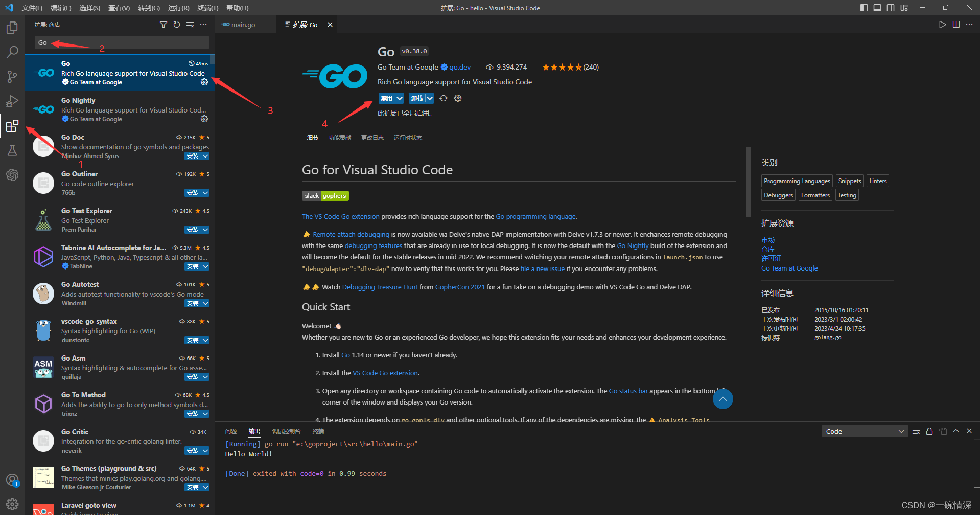Screen dimensions: 980x515
Task: Click the scroll-to-top round button
Action: coord(723,399)
